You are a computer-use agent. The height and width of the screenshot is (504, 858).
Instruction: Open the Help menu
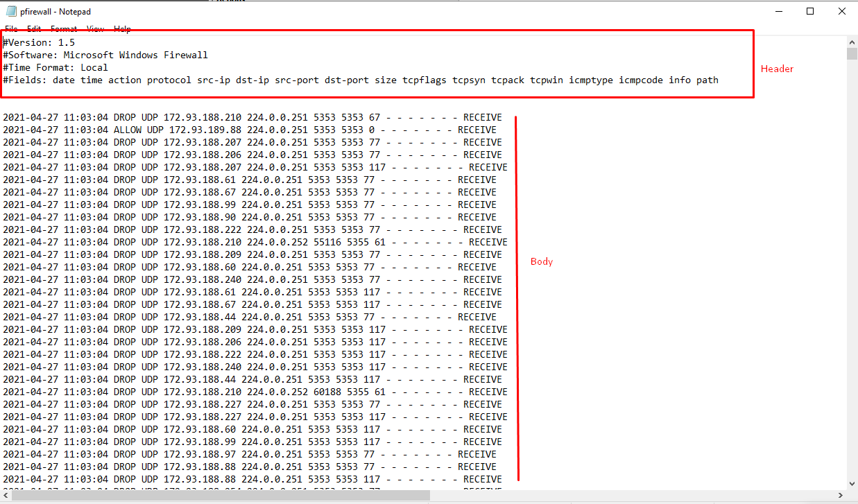coord(122,29)
